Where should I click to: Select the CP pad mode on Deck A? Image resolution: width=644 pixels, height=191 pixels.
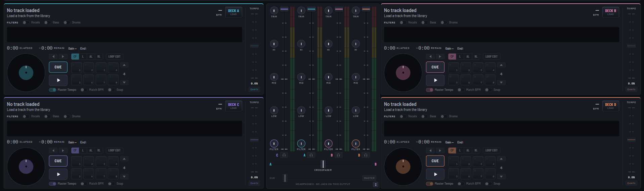coord(75,57)
